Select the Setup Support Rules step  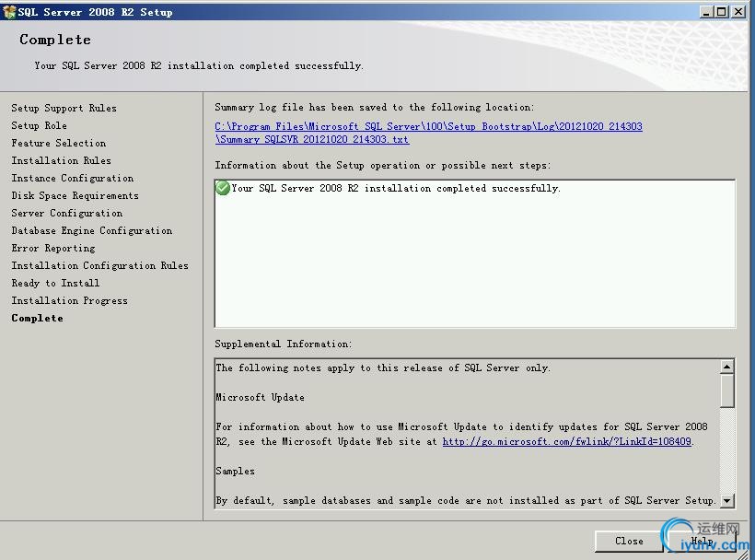click(64, 108)
